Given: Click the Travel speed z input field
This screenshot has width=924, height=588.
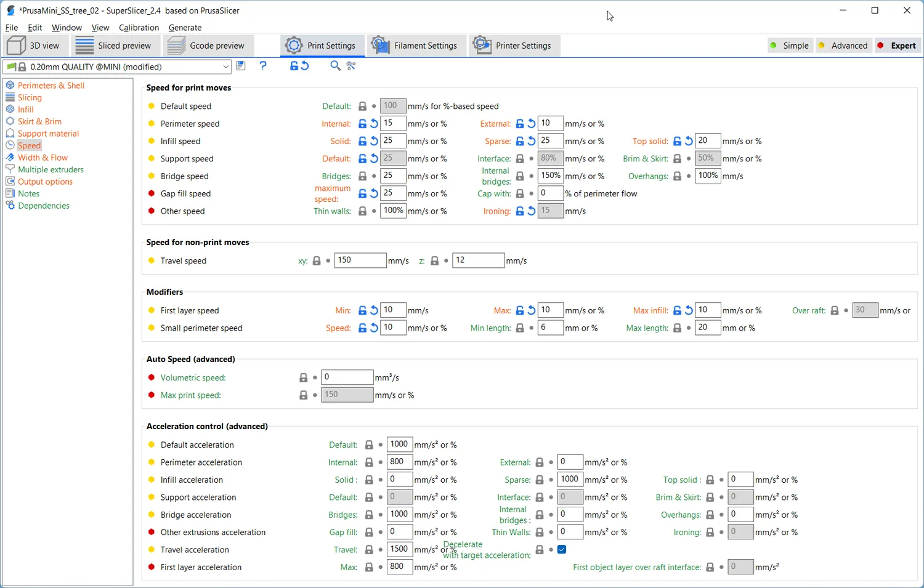Looking at the screenshot, I should click(478, 260).
